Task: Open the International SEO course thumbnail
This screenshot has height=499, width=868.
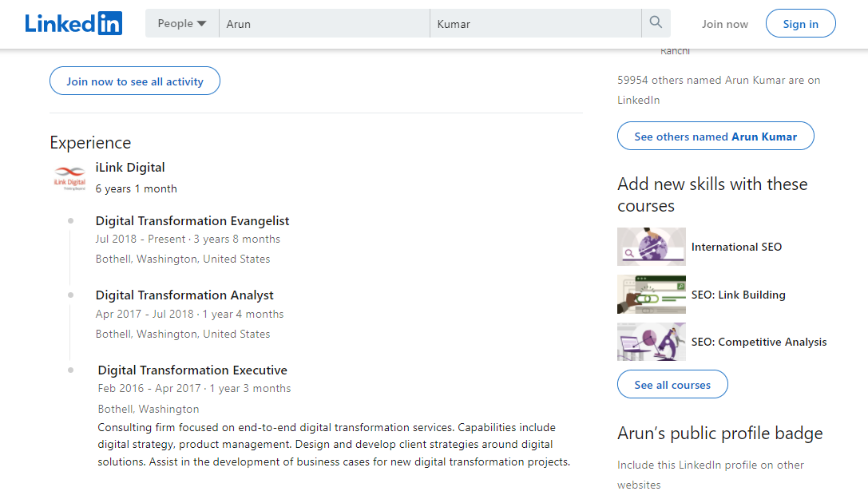Action: click(652, 247)
